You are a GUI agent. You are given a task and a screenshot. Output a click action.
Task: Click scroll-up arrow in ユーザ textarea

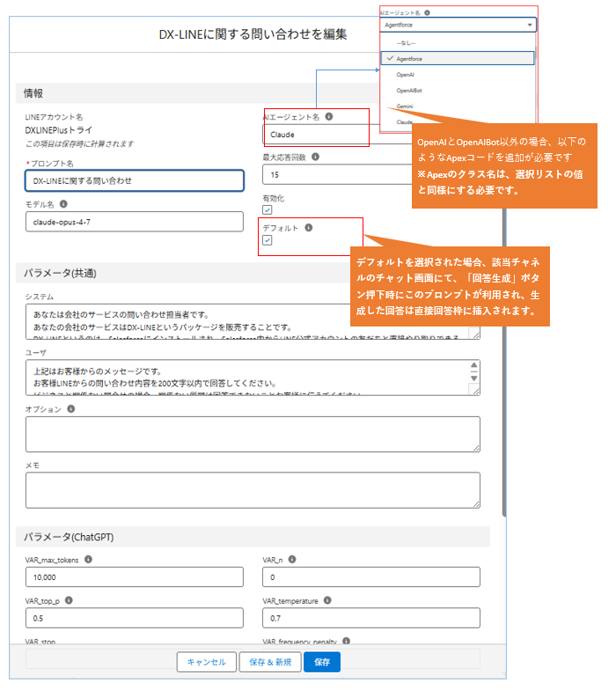(474, 365)
